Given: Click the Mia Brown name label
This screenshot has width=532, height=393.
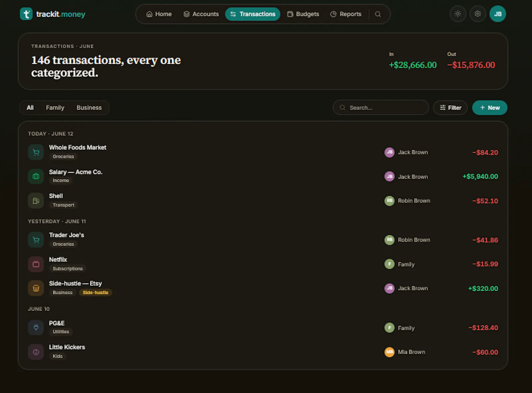Looking at the screenshot, I should pos(412,352).
